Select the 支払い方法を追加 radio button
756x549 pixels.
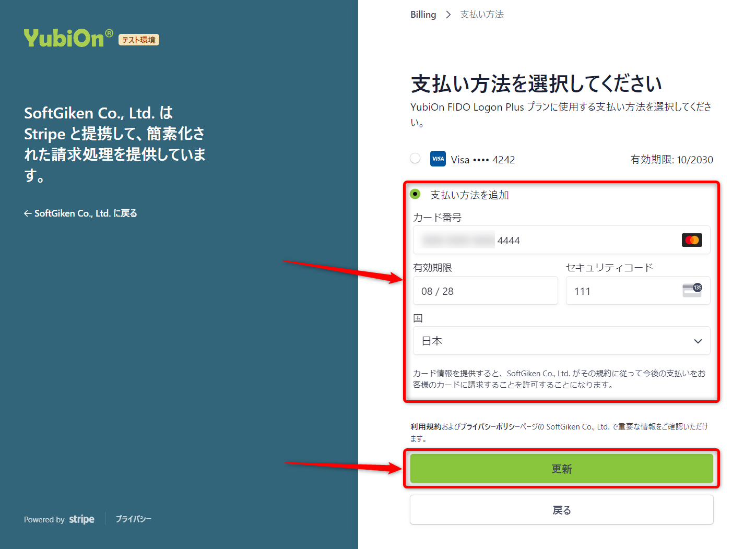pyautogui.click(x=415, y=194)
